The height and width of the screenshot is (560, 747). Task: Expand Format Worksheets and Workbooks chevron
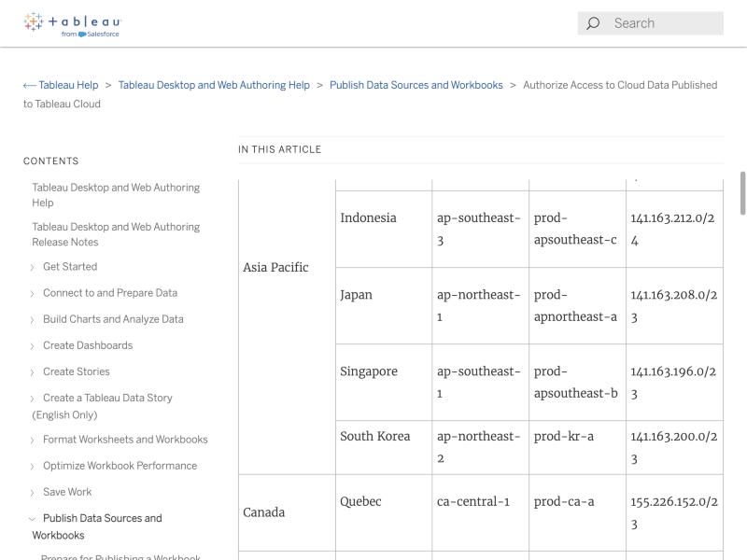33,440
